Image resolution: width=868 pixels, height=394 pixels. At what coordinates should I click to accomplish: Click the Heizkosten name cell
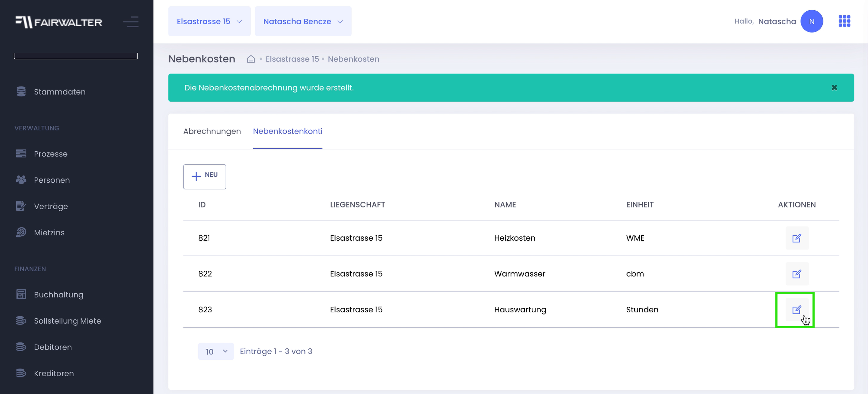click(514, 238)
